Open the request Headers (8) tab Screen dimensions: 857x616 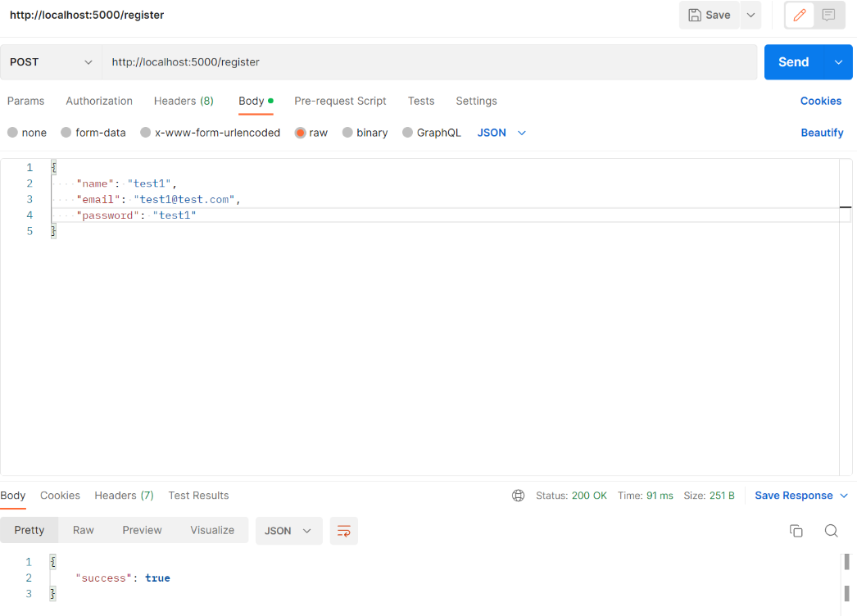[x=184, y=101]
